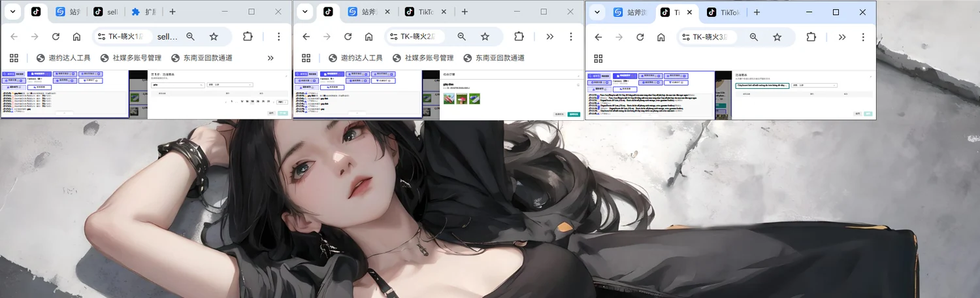Screen dimensions: 980x298
Task: Open 东南亚回款通道 bookmark in TK-晓火1 window
Action: (x=202, y=58)
